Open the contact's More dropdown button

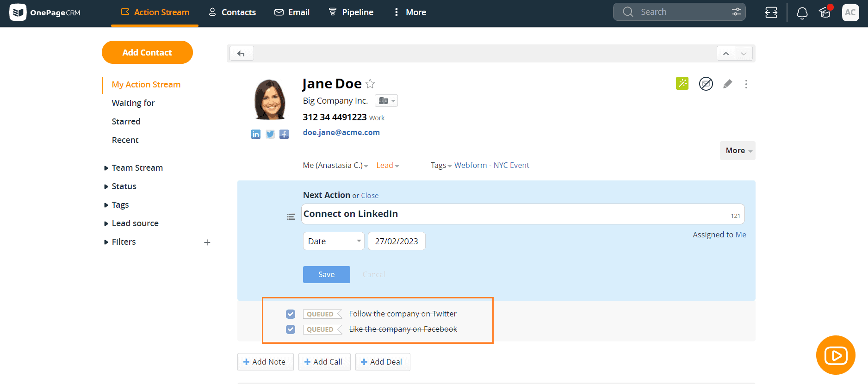tap(738, 151)
